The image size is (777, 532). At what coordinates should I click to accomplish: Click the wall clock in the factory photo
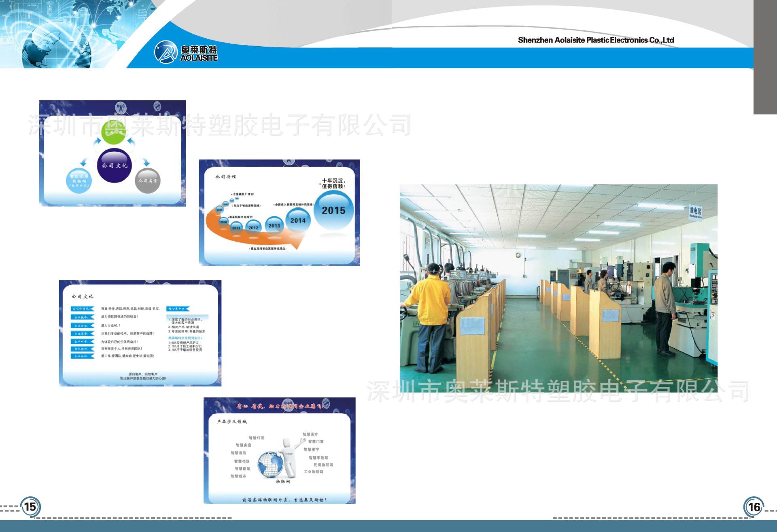pyautogui.click(x=518, y=255)
